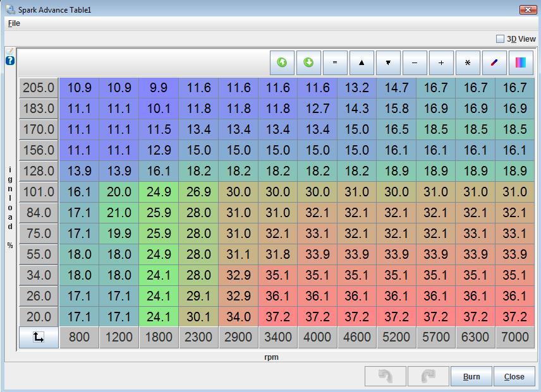Open the File menu
Viewport: 541px width, 392px height.
point(14,23)
